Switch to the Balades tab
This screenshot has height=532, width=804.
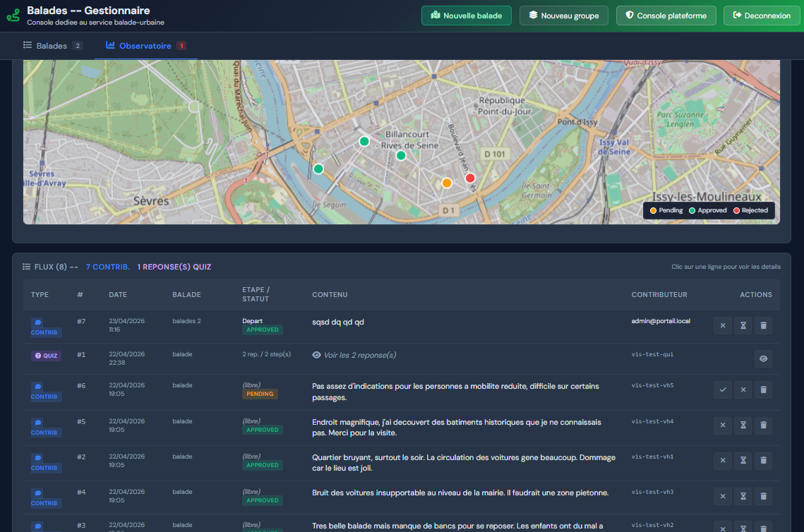(x=52, y=46)
